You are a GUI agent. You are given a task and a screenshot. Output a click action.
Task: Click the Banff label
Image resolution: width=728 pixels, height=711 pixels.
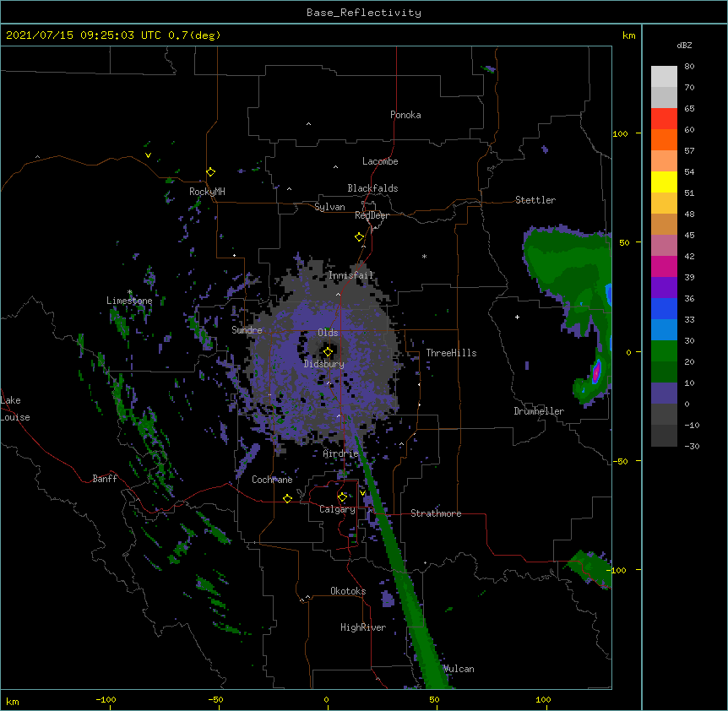(105, 479)
